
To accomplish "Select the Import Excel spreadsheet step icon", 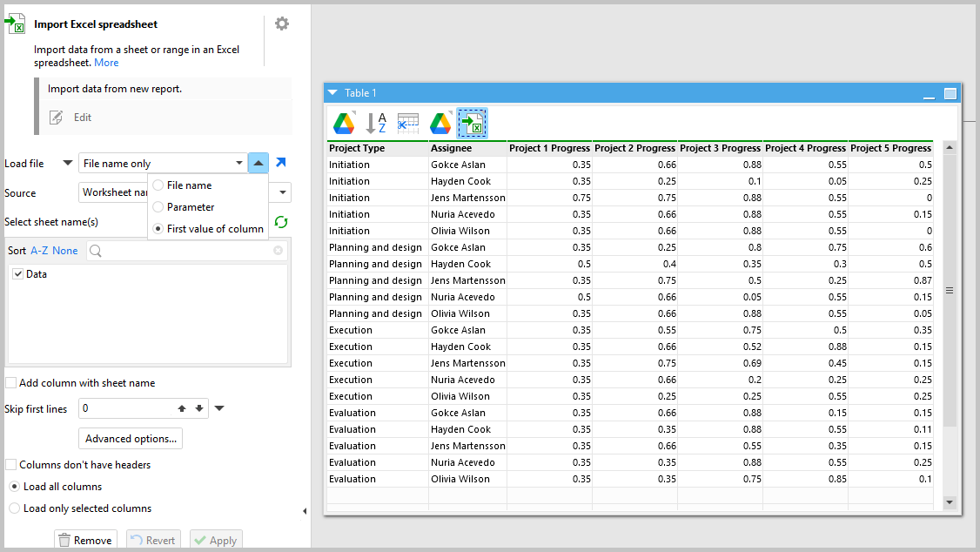I will click(x=473, y=123).
